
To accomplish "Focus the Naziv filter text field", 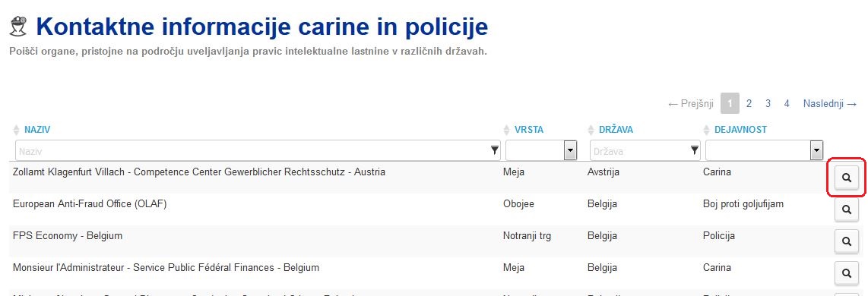I will pyautogui.click(x=258, y=150).
